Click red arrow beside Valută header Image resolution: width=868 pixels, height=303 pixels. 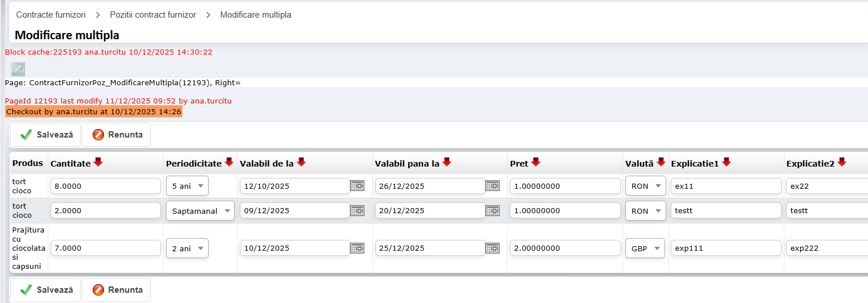point(661,163)
